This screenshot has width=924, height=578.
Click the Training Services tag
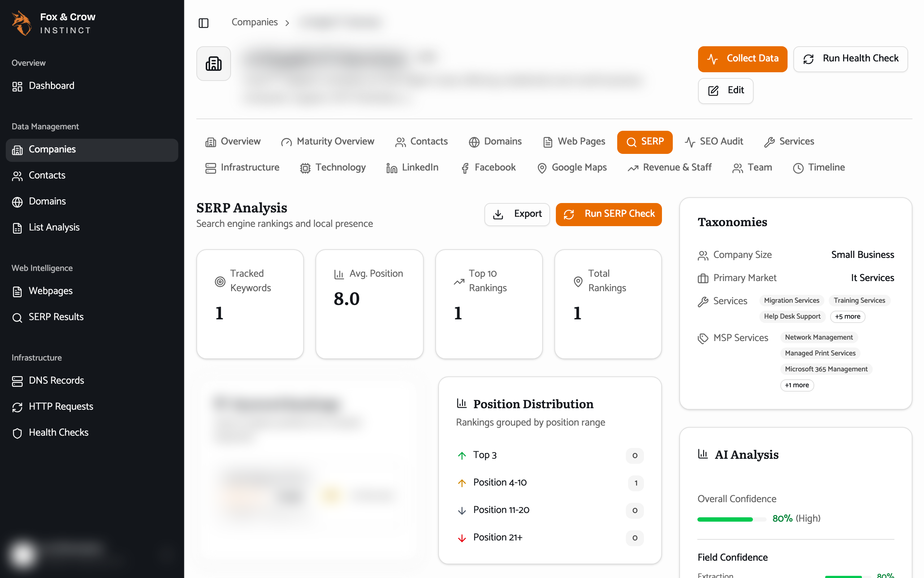pos(859,301)
